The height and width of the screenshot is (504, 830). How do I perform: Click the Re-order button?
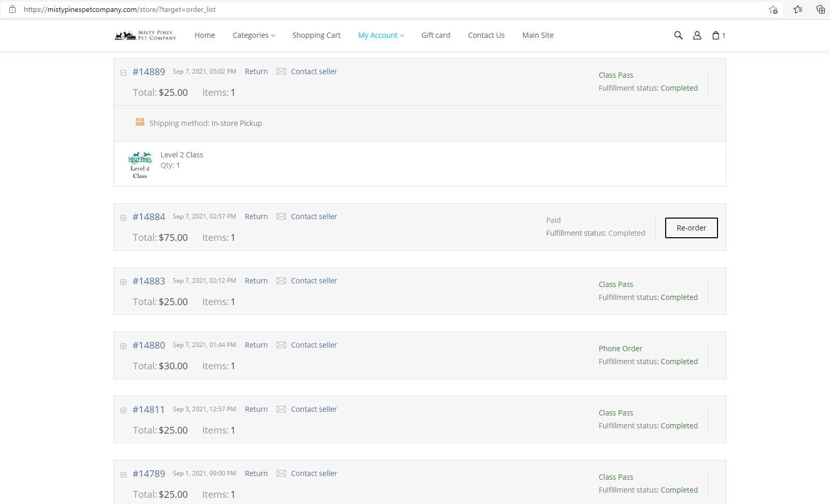(x=691, y=228)
